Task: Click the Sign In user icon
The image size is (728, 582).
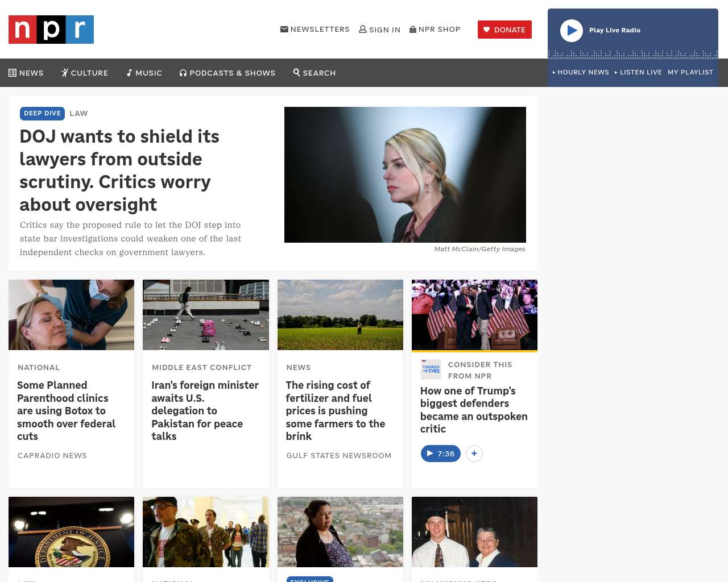Action: [363, 30]
